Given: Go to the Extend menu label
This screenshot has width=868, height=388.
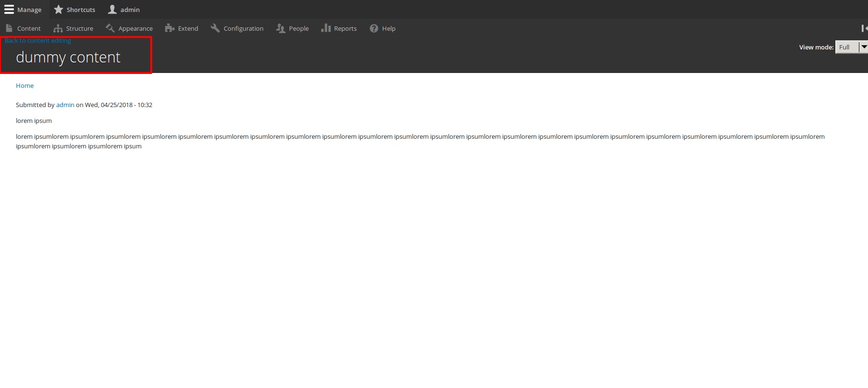Looking at the screenshot, I should click(188, 28).
